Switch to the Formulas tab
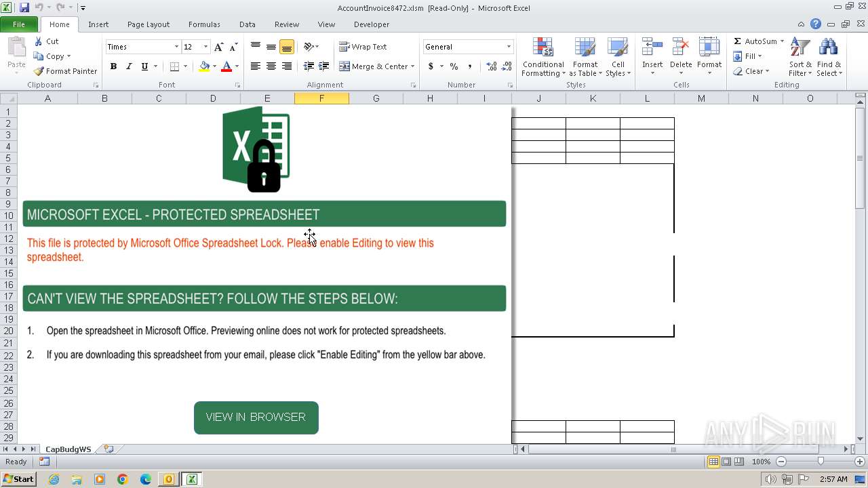 point(204,24)
